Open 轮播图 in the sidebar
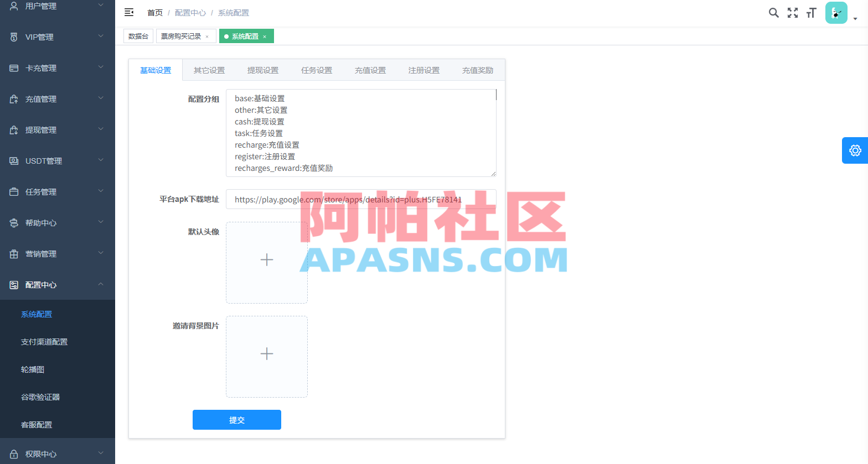Image resolution: width=868 pixels, height=464 pixels. [x=33, y=369]
